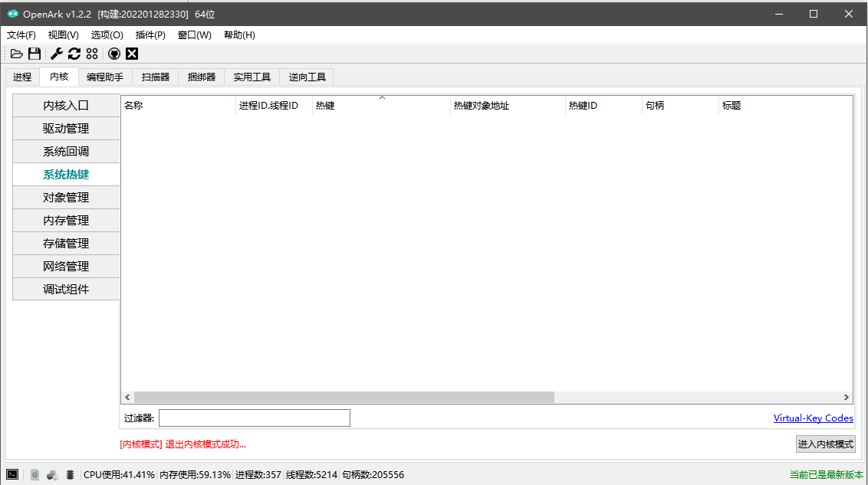Open 驱动管理 in the sidebar
868x485 pixels.
click(66, 128)
